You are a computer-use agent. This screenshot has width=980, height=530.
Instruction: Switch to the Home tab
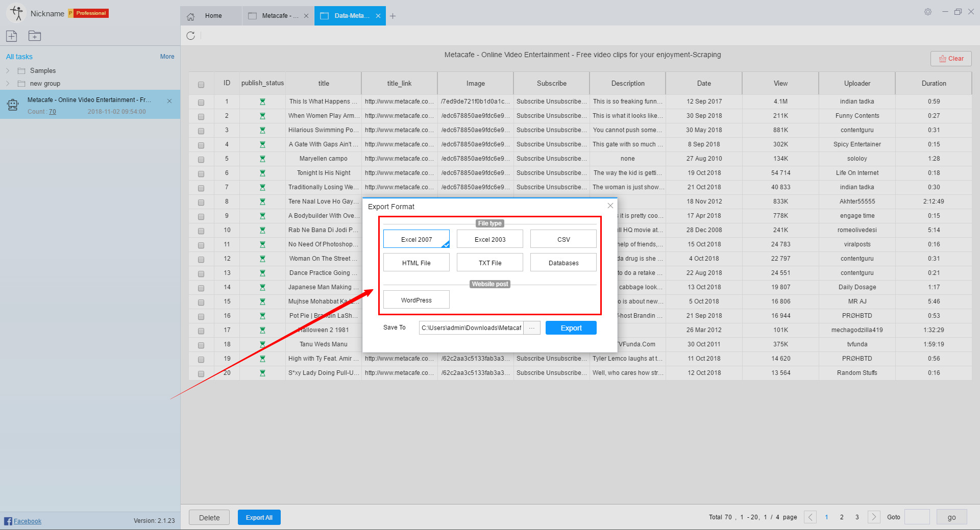click(211, 16)
